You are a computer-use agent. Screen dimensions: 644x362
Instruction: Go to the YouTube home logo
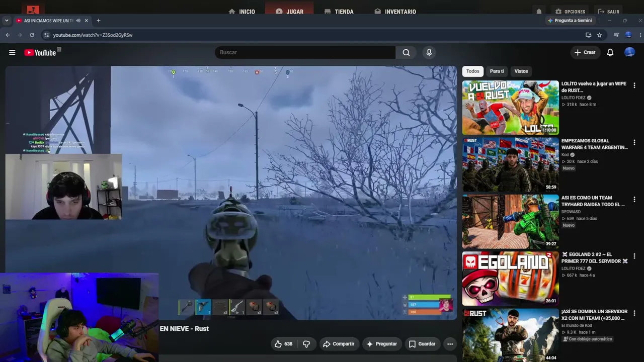click(x=40, y=52)
